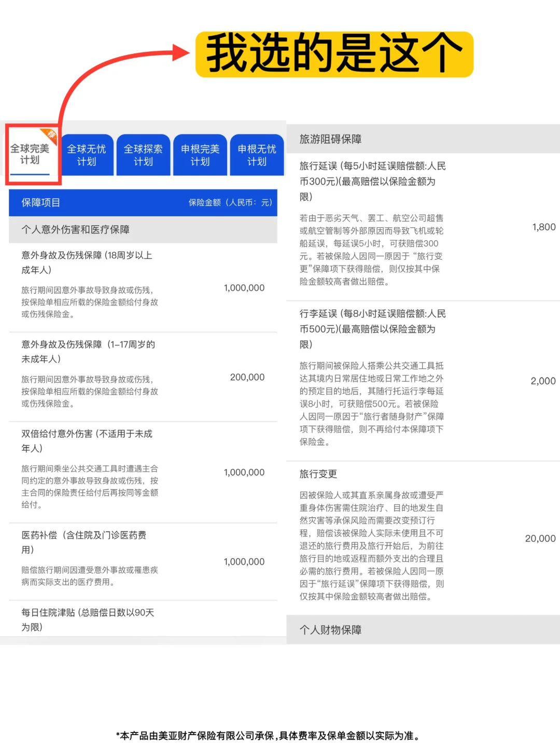The height and width of the screenshot is (747, 560).
Task: Click the 1,000,000 amount for 意外身故及伤残保障
Action: [x=243, y=288]
